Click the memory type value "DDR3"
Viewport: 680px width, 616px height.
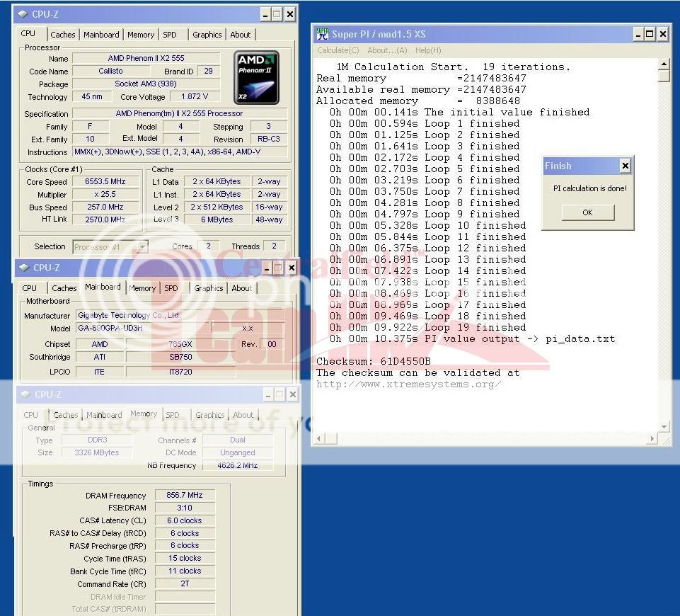point(98,440)
